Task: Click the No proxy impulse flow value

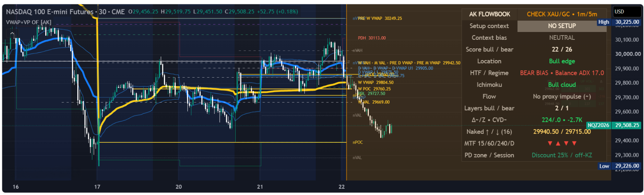Action: [x=562, y=96]
